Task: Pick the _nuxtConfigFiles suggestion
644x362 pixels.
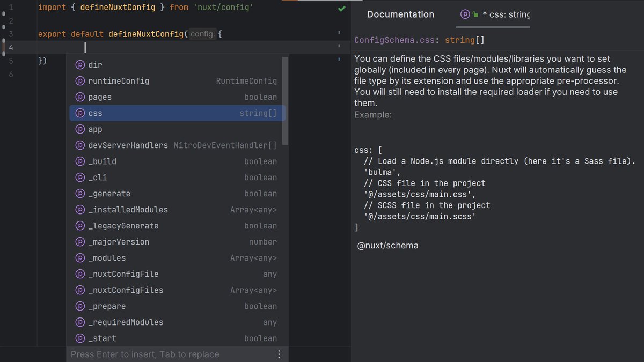Action: 175,290
